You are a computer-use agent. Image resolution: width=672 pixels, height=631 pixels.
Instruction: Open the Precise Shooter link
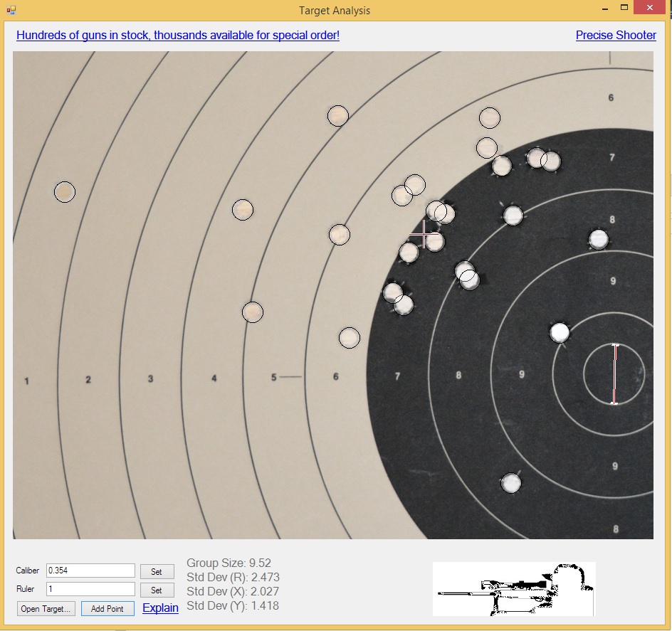[x=616, y=35]
